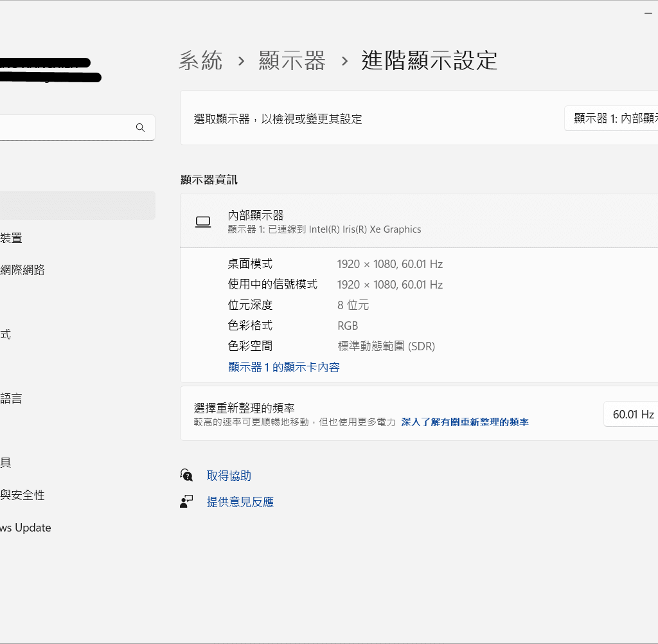
Task: Follow the 深入了解有關重新整理的頻率 link
Action: tap(465, 422)
